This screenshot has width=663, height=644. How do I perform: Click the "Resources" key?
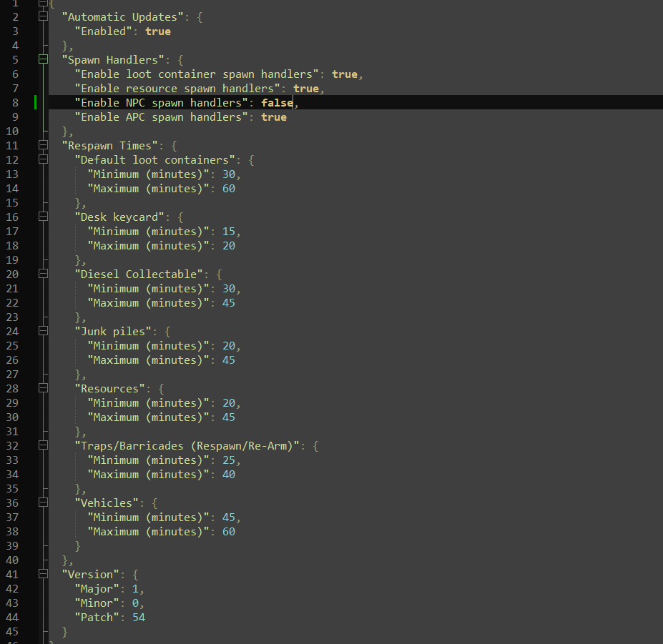109,388
